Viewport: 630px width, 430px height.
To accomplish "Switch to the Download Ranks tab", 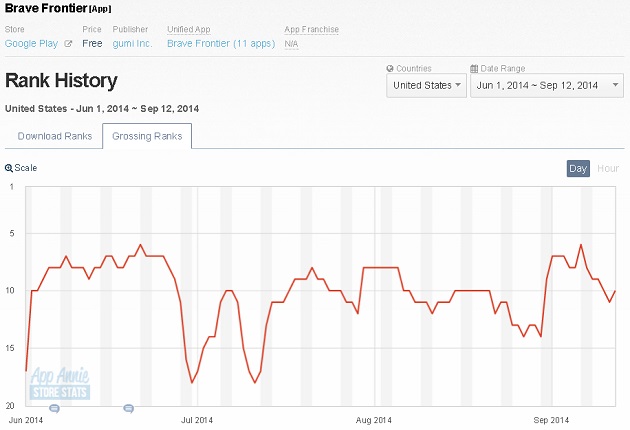I will click(x=55, y=136).
